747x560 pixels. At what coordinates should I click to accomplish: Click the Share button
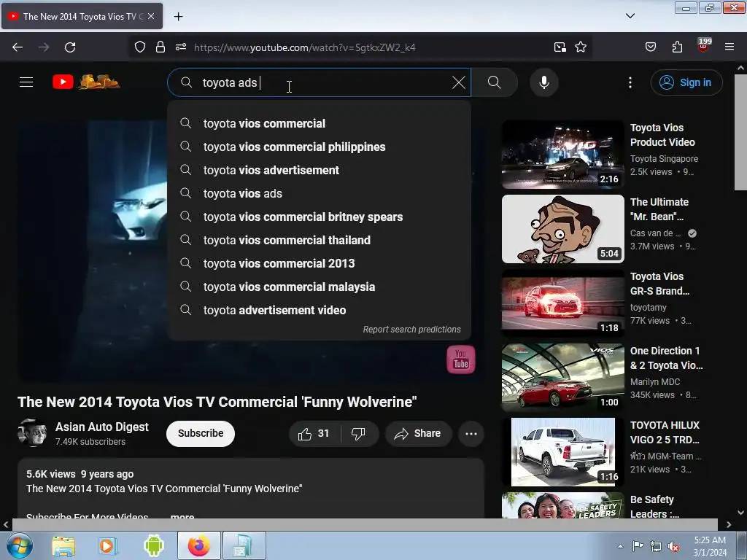418,433
